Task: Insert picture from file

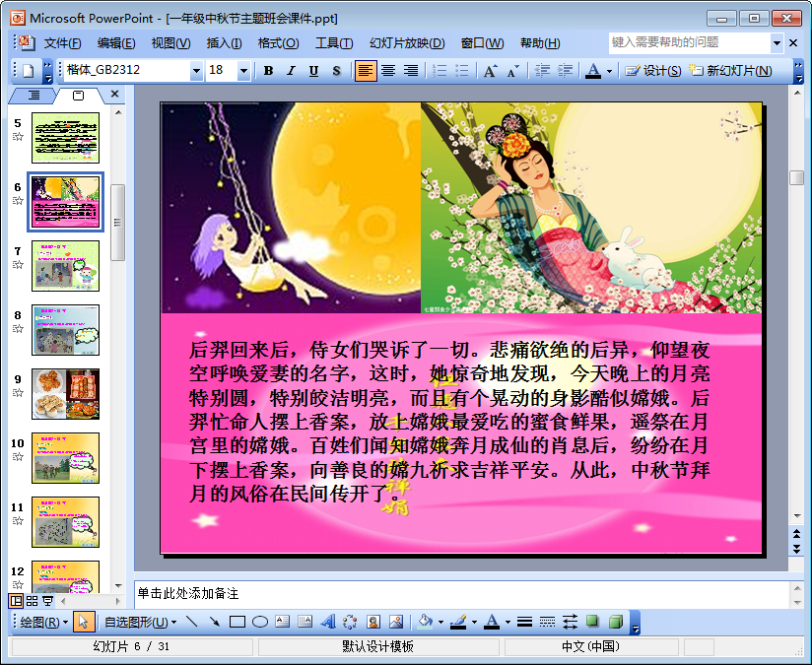Action: tap(396, 622)
